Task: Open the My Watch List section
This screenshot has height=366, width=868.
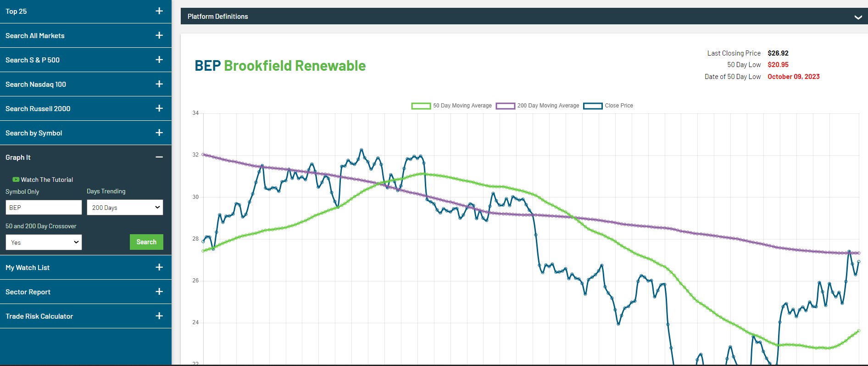Action: coord(86,267)
